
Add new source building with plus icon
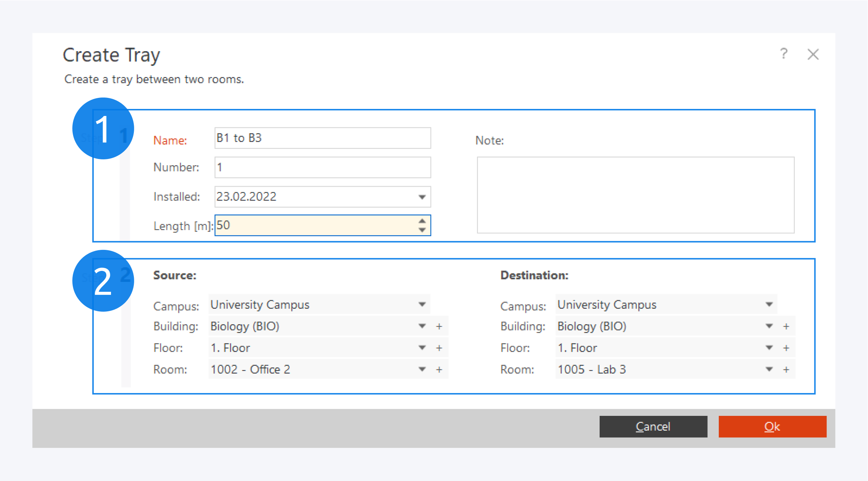439,326
